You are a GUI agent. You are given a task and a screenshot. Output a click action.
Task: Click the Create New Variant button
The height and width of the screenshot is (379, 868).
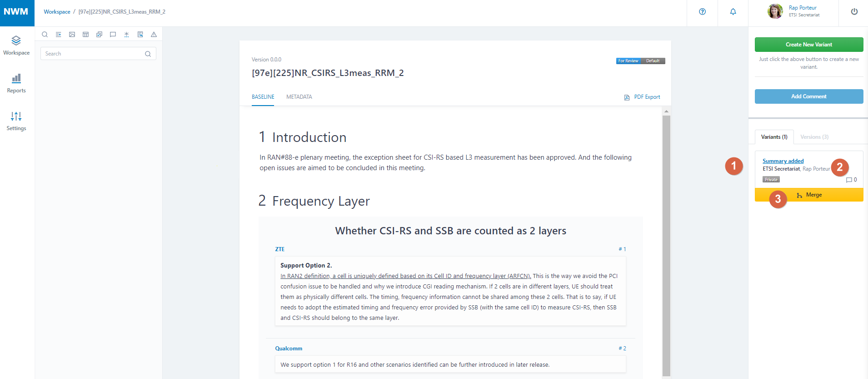(x=809, y=45)
